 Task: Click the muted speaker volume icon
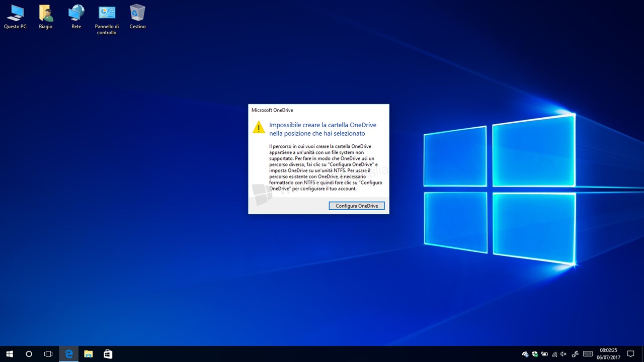[x=563, y=354]
